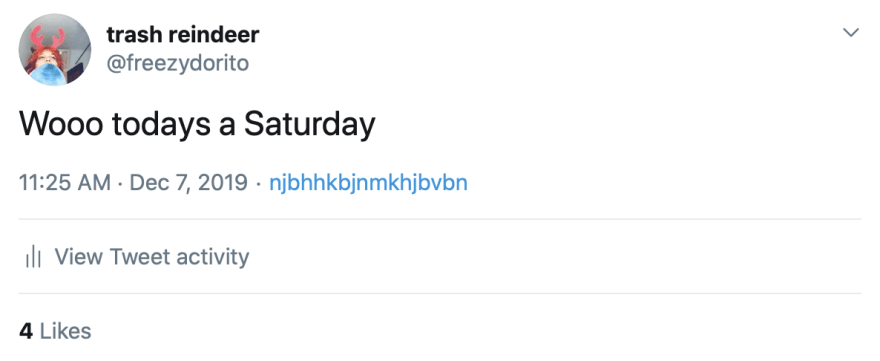This screenshot has height=361, width=880.
Task: Open the tweet options chevron menu
Action: (x=851, y=33)
